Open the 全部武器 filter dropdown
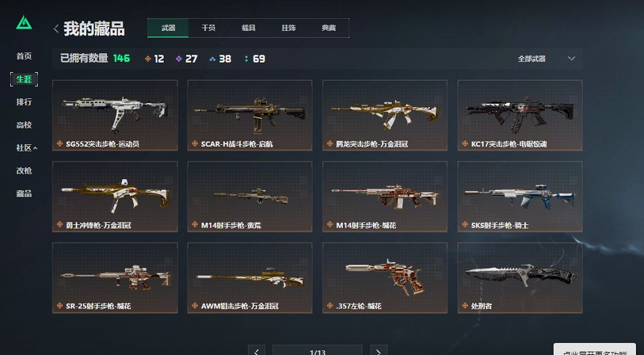Image resolution: width=644 pixels, height=355 pixels. pos(546,59)
